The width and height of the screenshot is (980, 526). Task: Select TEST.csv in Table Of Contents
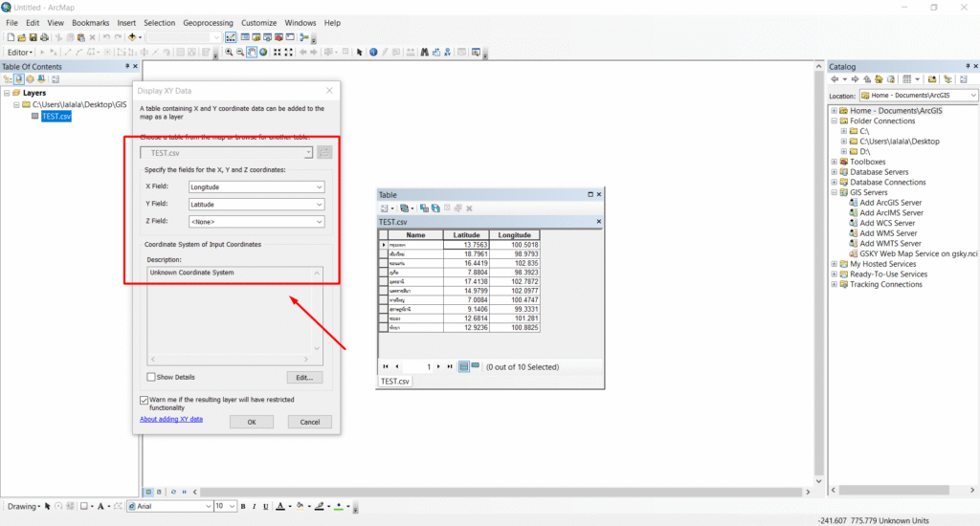(56, 116)
